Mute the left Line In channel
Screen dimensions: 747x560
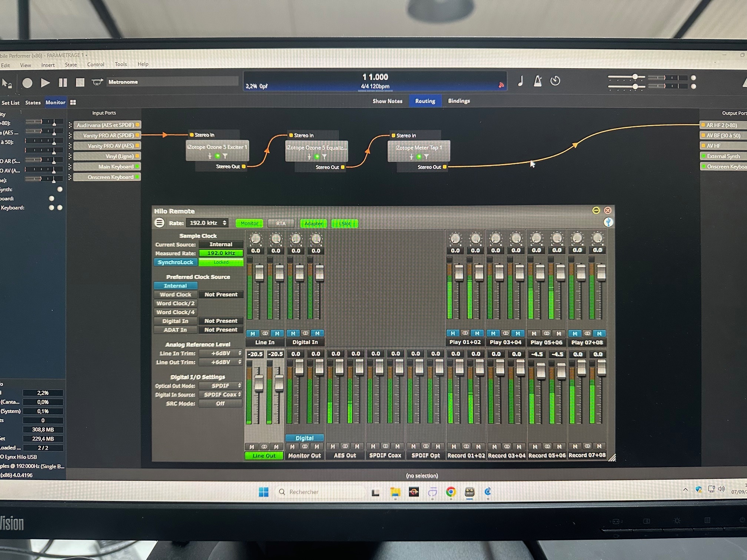(253, 333)
